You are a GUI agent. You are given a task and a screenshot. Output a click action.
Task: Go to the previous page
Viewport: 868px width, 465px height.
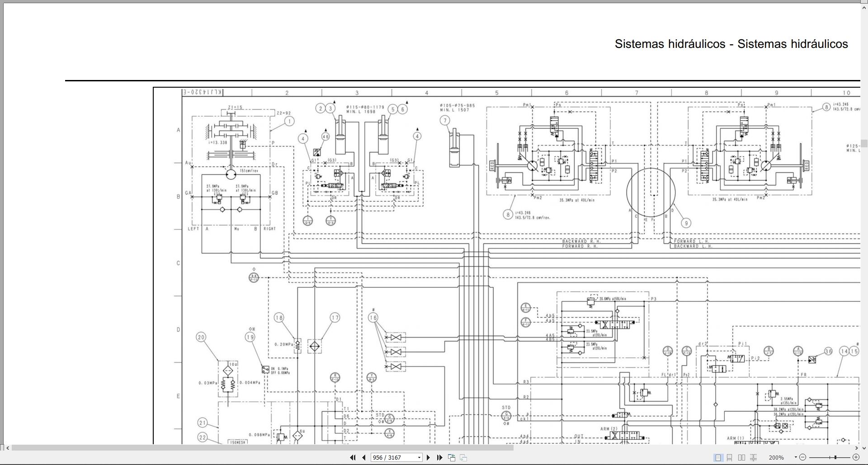[363, 458]
